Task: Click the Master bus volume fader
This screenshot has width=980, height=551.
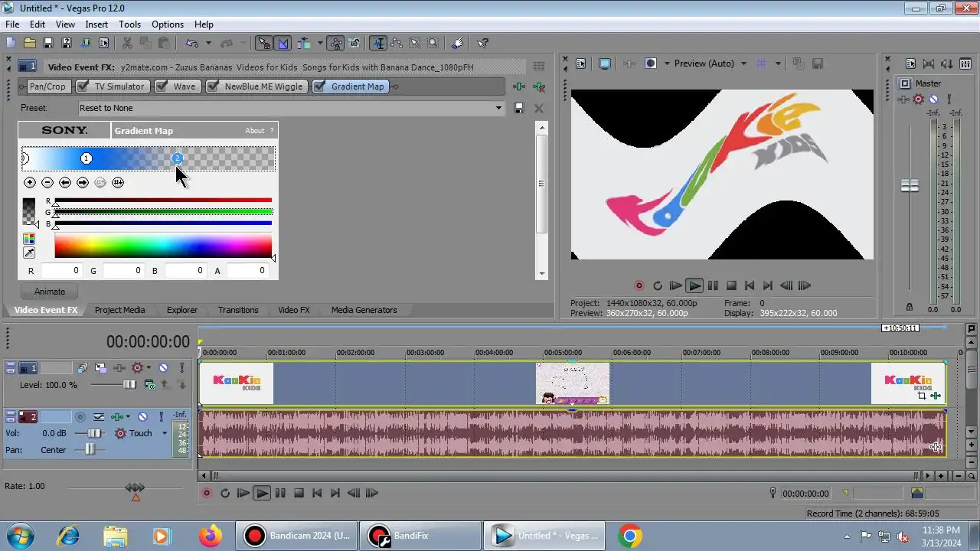Action: point(910,185)
